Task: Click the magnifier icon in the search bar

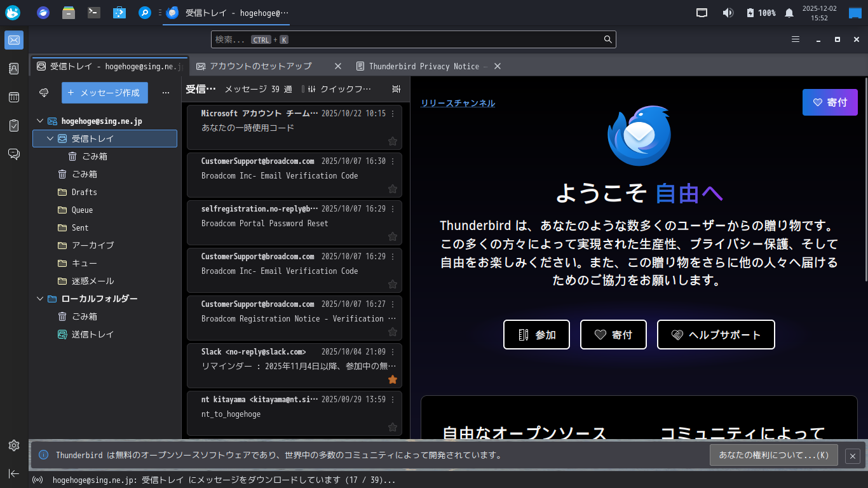Action: 608,39
